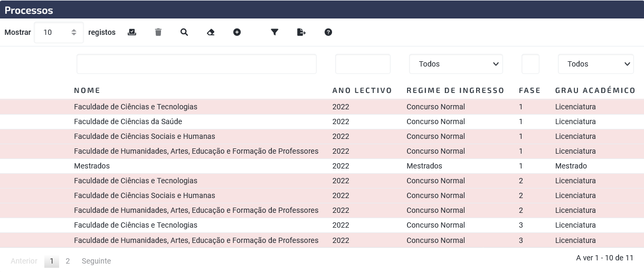This screenshot has height=272, width=644.
Task: Click the Seguinte pagination link
Action: (x=96, y=261)
